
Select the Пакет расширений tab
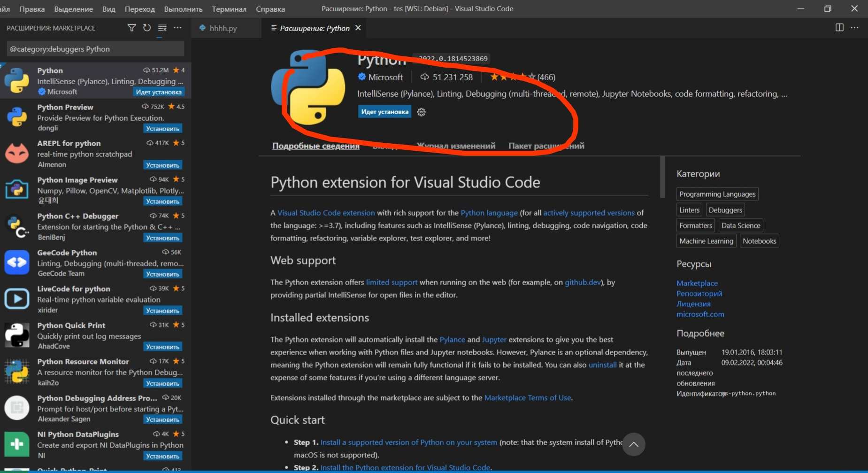point(546,146)
